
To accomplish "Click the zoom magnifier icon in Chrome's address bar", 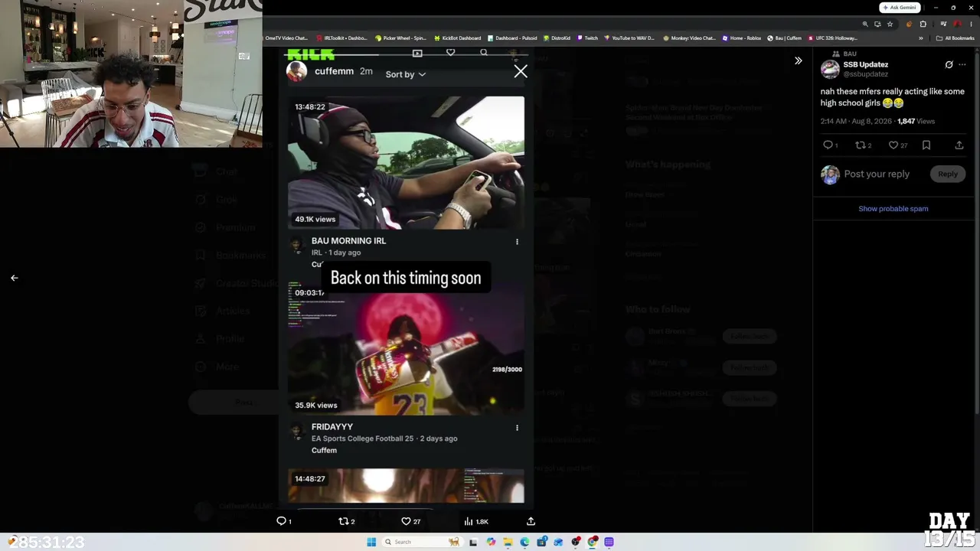I will click(865, 24).
